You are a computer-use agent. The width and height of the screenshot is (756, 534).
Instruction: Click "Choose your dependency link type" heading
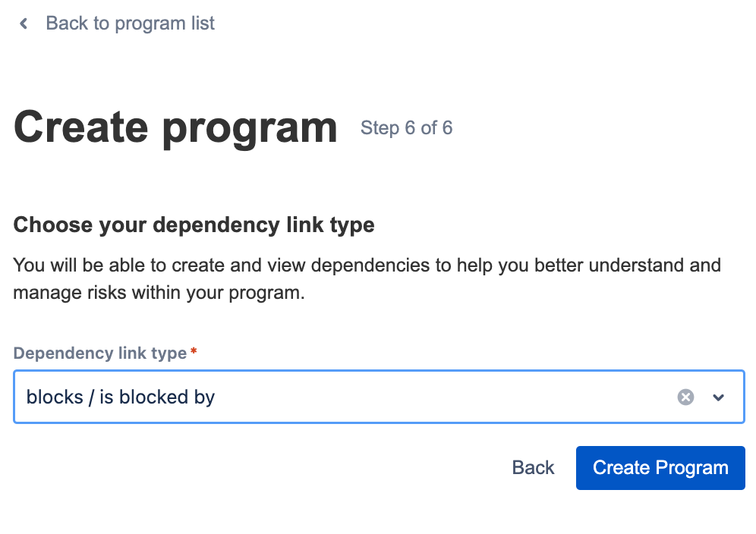coord(194,225)
